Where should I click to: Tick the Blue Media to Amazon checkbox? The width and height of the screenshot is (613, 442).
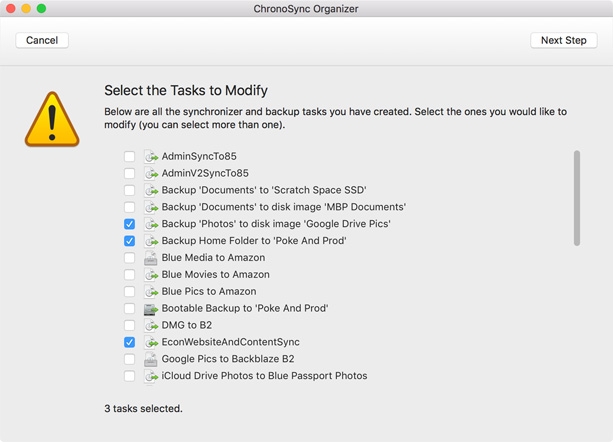point(129,258)
